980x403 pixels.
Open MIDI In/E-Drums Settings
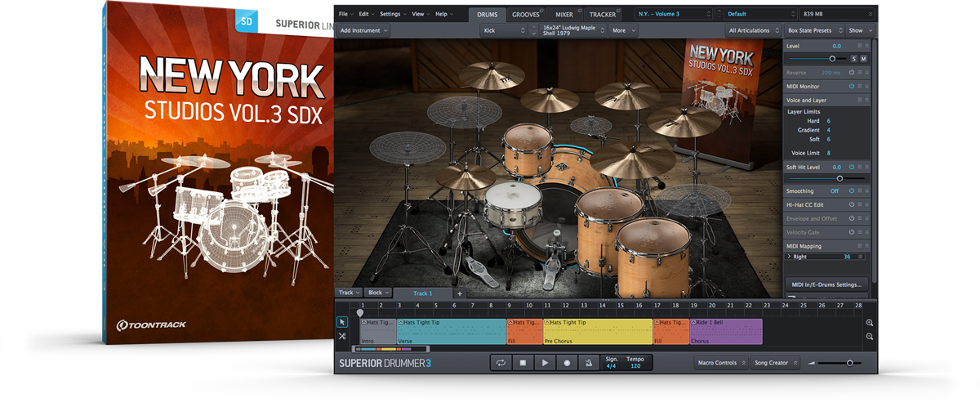[826, 284]
